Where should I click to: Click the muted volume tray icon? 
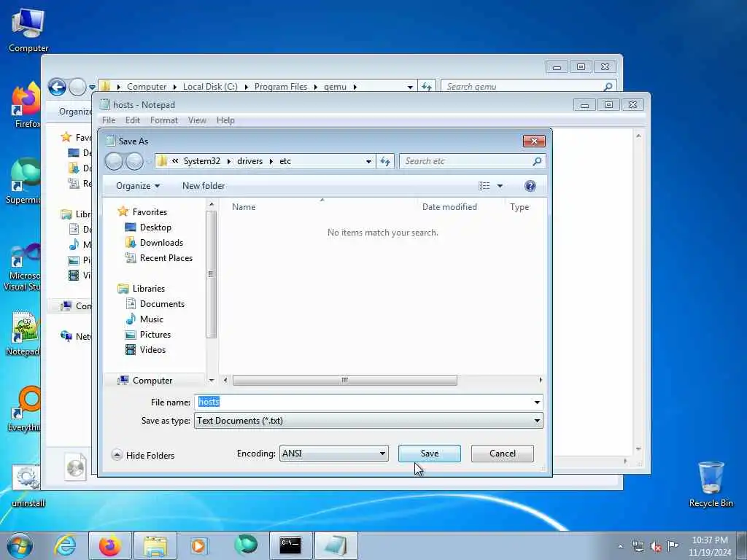(656, 547)
